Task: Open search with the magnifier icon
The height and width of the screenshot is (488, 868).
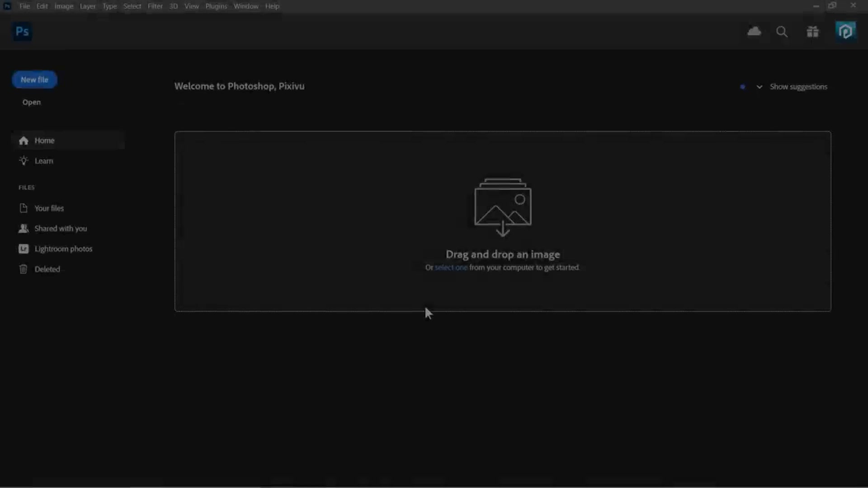Action: pos(782,32)
